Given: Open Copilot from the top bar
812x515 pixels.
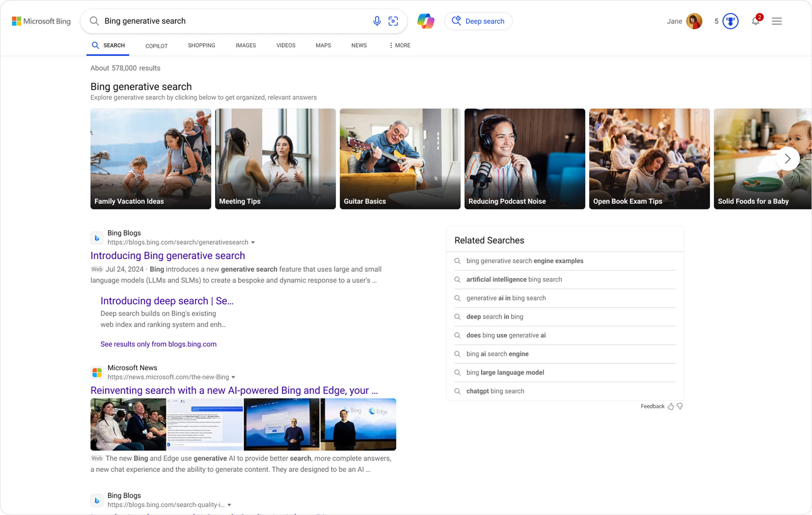Looking at the screenshot, I should [x=426, y=21].
